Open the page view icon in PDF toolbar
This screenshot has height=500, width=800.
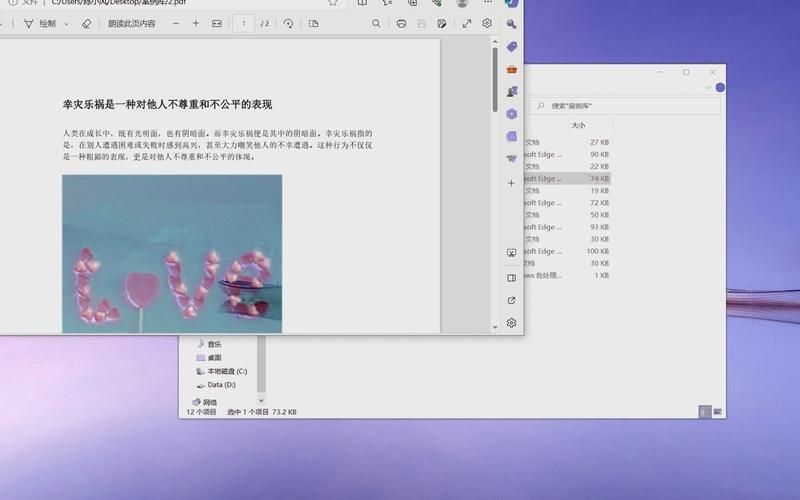[313, 23]
